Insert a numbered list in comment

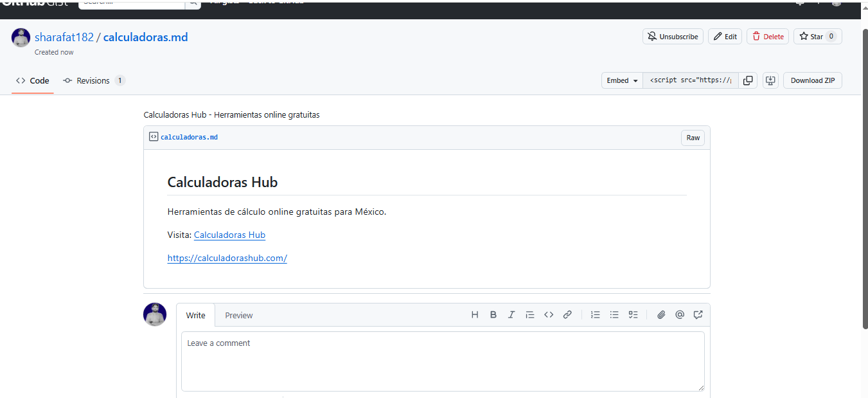pyautogui.click(x=596, y=314)
